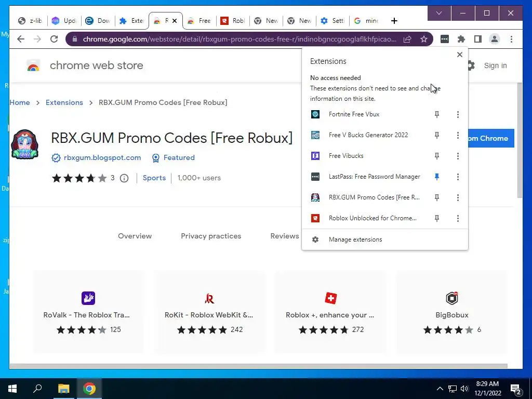Image resolution: width=532 pixels, height=399 pixels.
Task: Pin the Free Vibucks extension
Action: (x=437, y=156)
